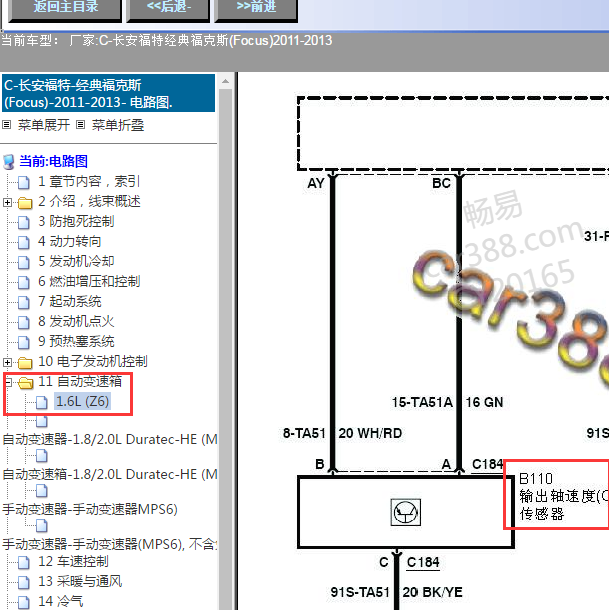Screen dimensions: 609x610
Task: Click page icon of 6 燃油增压和控制
Action: [x=24, y=282]
